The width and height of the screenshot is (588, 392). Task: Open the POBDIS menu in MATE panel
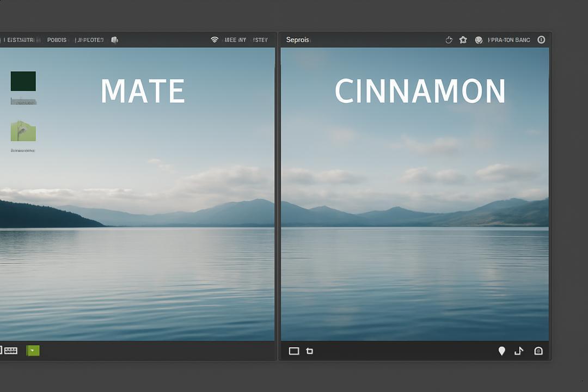click(x=57, y=40)
